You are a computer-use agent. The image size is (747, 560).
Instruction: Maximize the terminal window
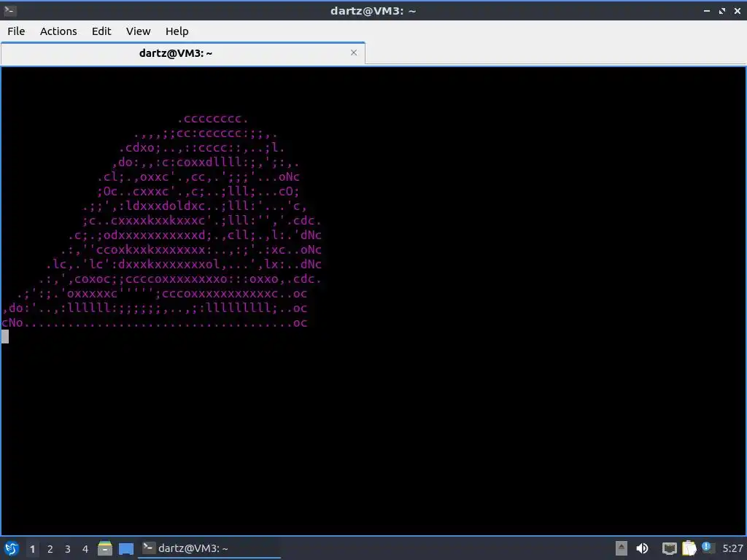pos(722,10)
